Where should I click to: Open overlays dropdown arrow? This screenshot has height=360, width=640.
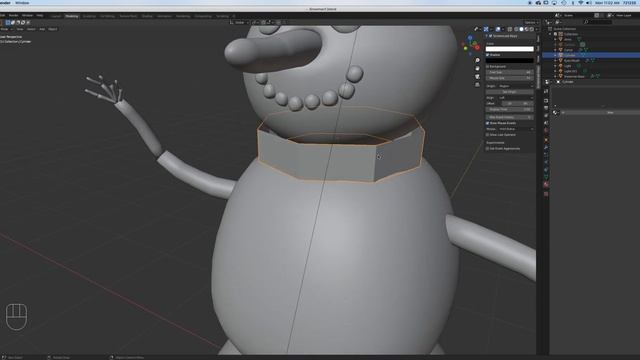click(503, 29)
